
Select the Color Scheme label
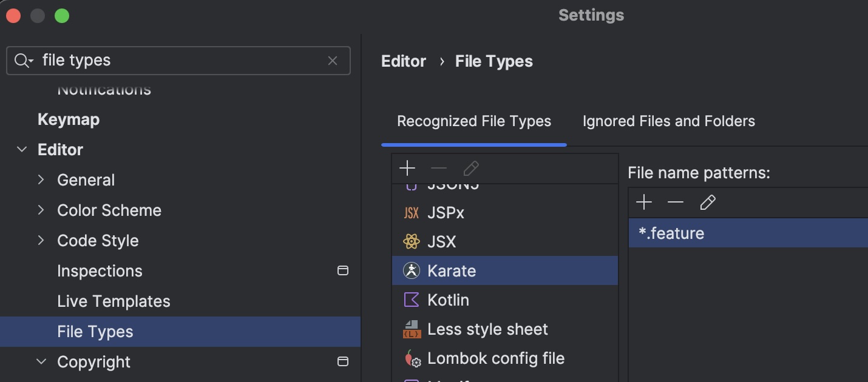pyautogui.click(x=109, y=210)
